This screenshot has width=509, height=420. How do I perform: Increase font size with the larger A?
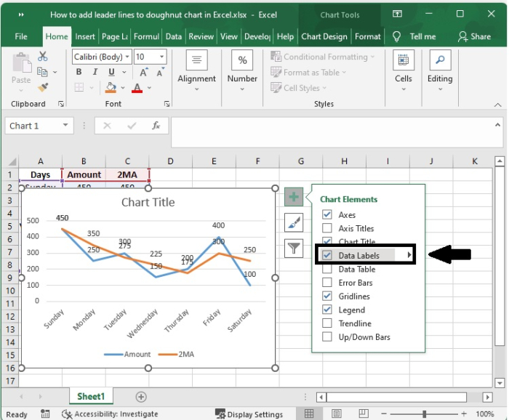point(144,72)
